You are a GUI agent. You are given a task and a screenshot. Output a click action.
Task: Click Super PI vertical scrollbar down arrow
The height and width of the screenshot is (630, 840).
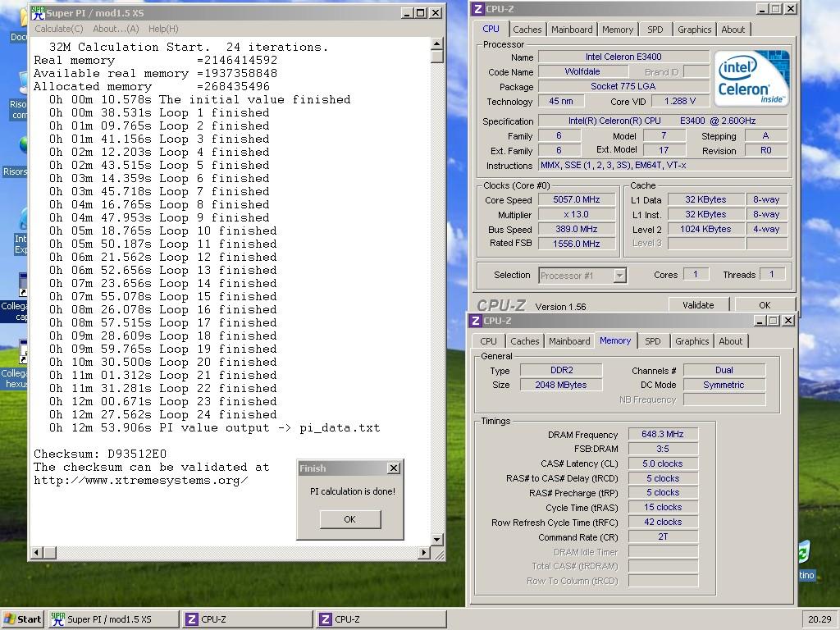pyautogui.click(x=437, y=540)
